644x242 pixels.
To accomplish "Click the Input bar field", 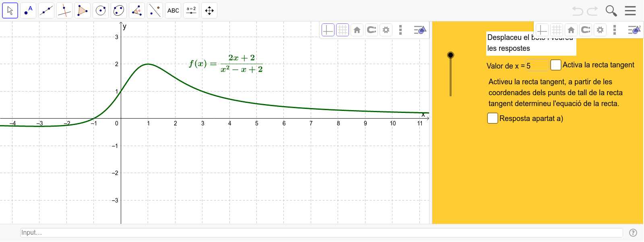I will click(x=322, y=233).
